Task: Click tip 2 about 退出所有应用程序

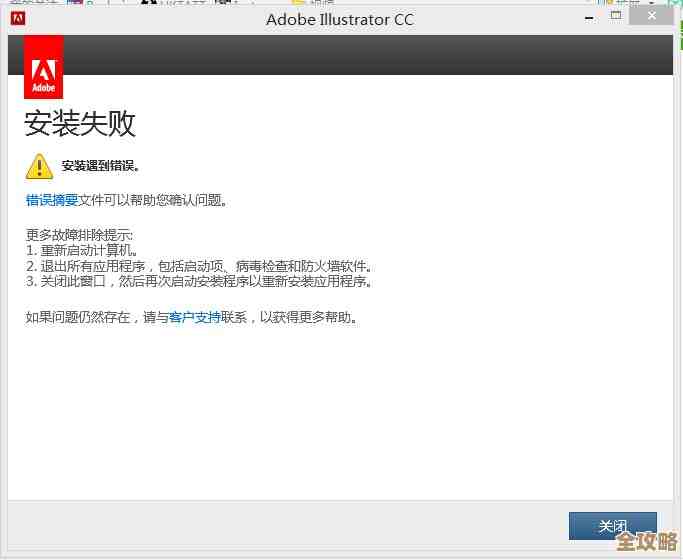Action: [199, 266]
